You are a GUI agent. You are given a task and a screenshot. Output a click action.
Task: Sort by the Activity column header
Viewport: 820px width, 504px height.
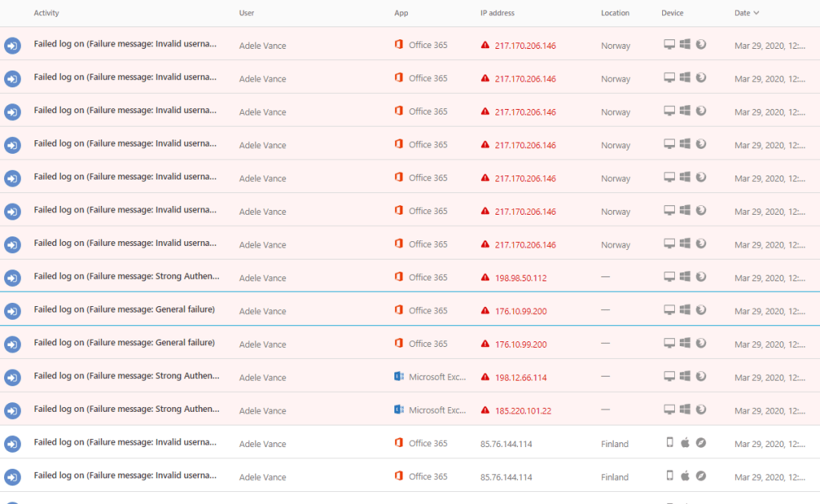(x=46, y=13)
